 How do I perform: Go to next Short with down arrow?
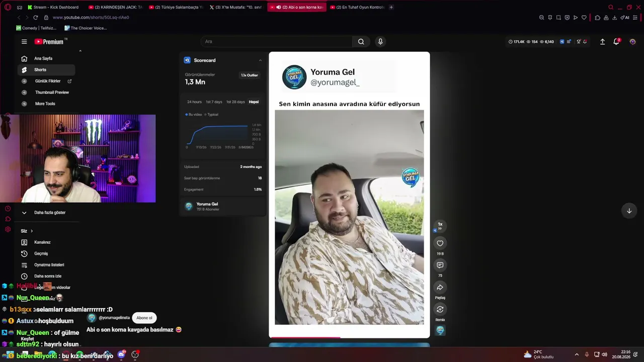[629, 211]
